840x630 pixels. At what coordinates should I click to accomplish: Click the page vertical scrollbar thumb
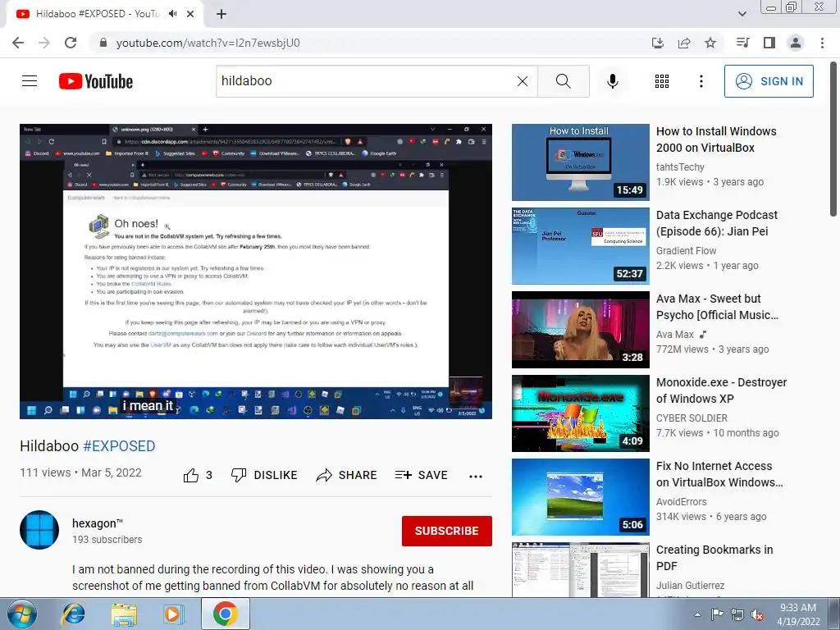point(833,139)
